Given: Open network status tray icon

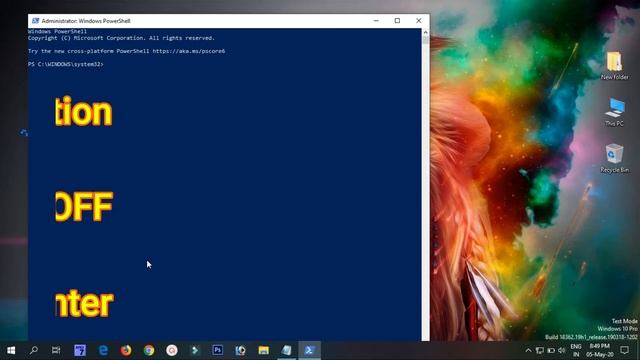Looking at the screenshot, I should pos(540,350).
